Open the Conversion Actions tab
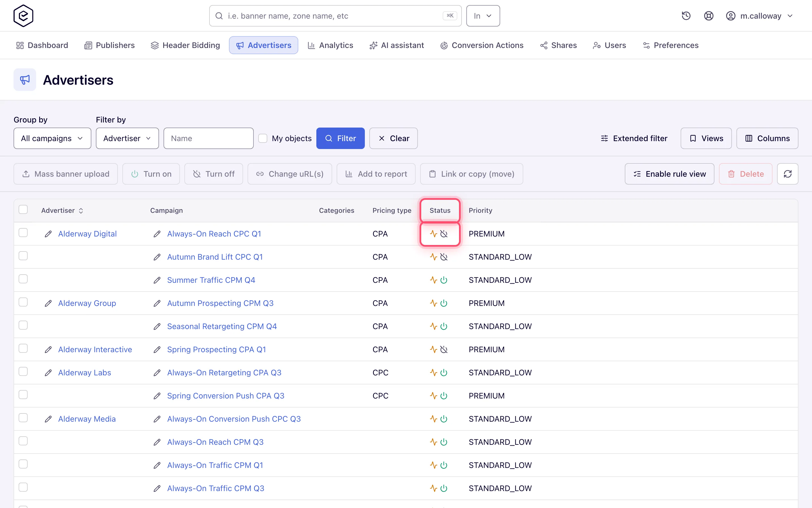 pyautogui.click(x=482, y=45)
